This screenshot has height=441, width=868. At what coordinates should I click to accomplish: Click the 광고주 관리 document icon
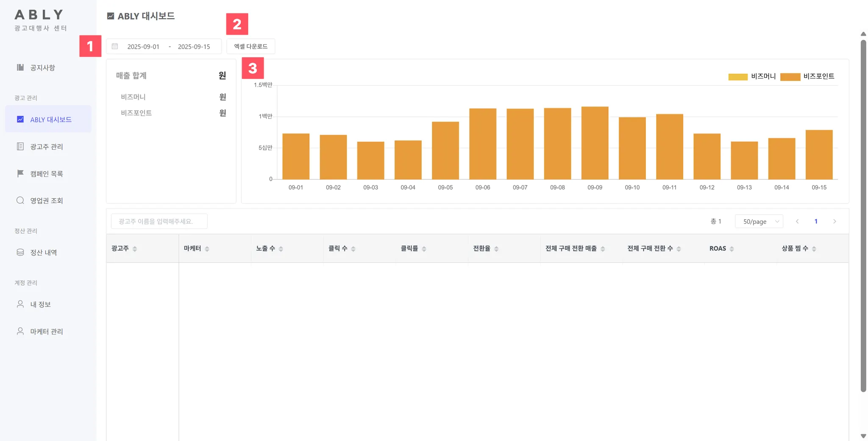tap(20, 146)
